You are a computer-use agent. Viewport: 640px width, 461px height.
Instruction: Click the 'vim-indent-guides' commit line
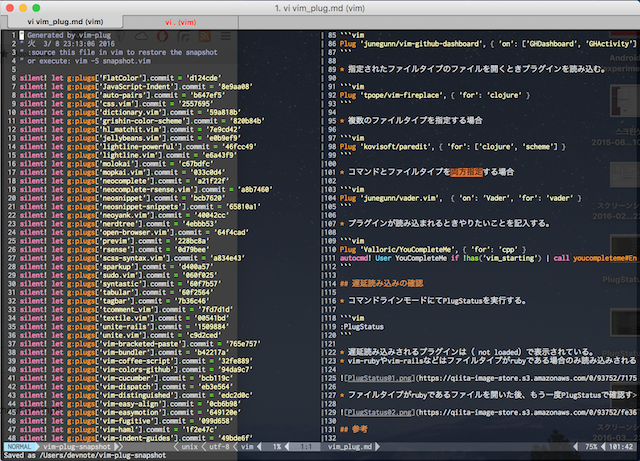(x=136, y=438)
